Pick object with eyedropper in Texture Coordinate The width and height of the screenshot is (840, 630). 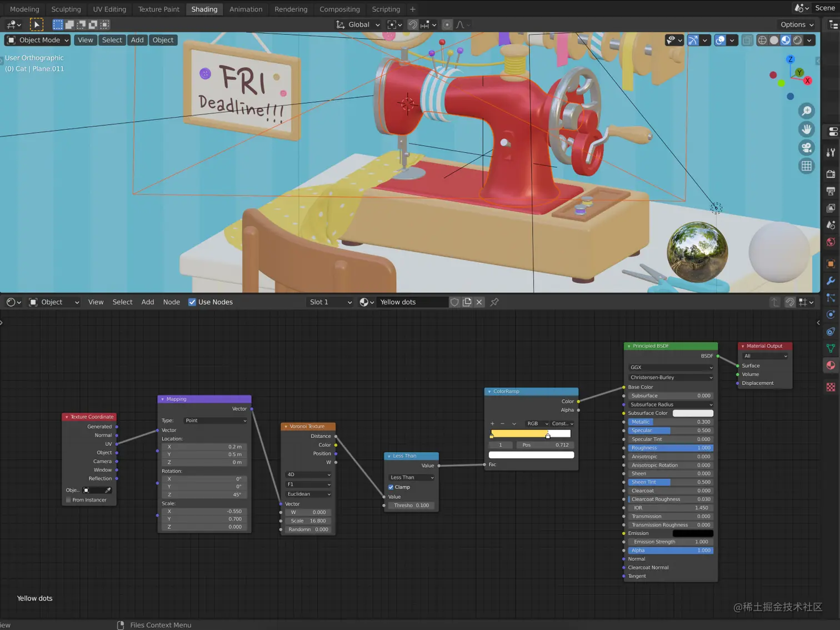(x=108, y=490)
